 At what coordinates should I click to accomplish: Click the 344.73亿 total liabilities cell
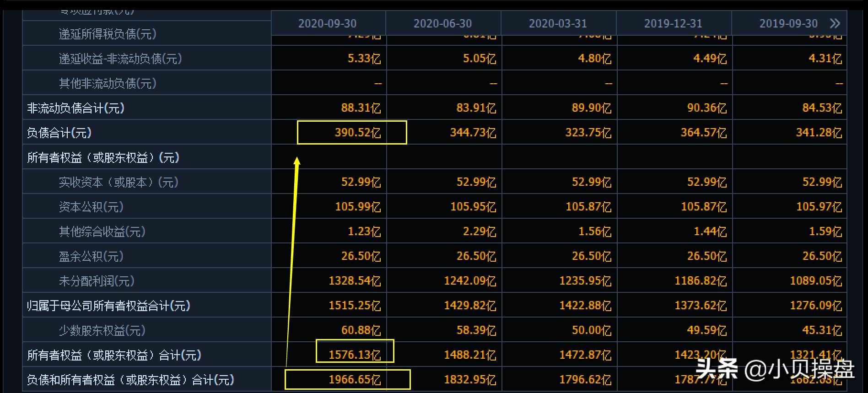tap(473, 133)
